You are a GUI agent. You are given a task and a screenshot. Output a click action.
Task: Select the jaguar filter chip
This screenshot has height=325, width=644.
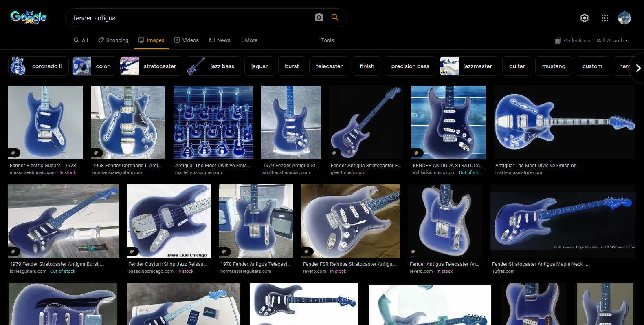tap(259, 66)
